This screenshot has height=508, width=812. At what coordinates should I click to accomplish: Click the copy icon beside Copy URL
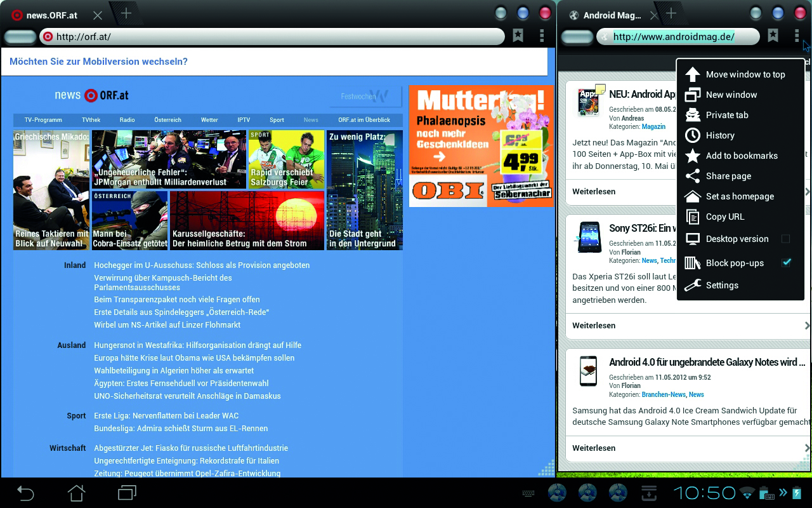pyautogui.click(x=692, y=217)
